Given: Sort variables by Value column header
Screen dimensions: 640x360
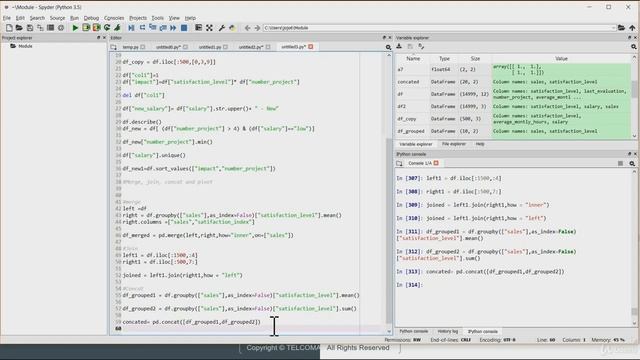Looking at the screenshot, I should [561, 59].
